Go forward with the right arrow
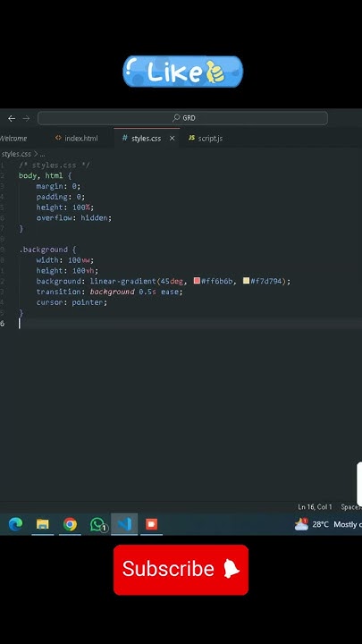This screenshot has height=644, width=362. [x=26, y=118]
